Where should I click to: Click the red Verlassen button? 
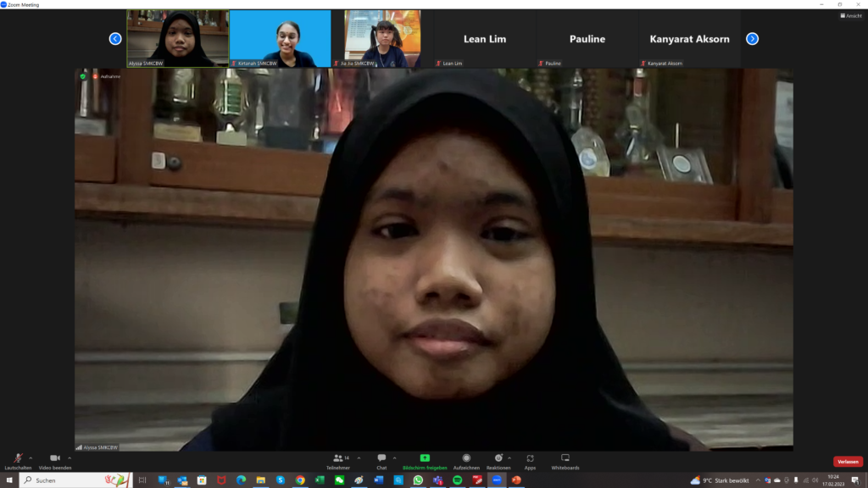[x=848, y=462]
